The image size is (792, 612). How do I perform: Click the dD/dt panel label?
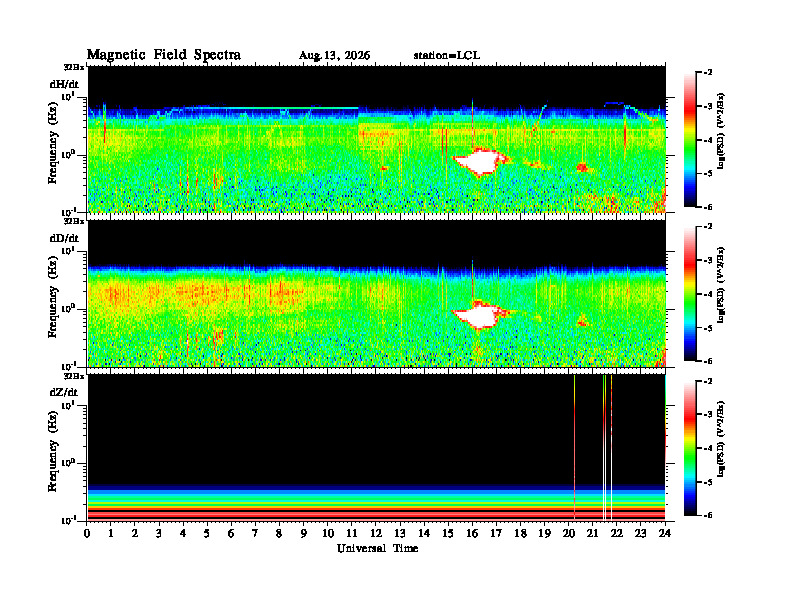coord(64,238)
